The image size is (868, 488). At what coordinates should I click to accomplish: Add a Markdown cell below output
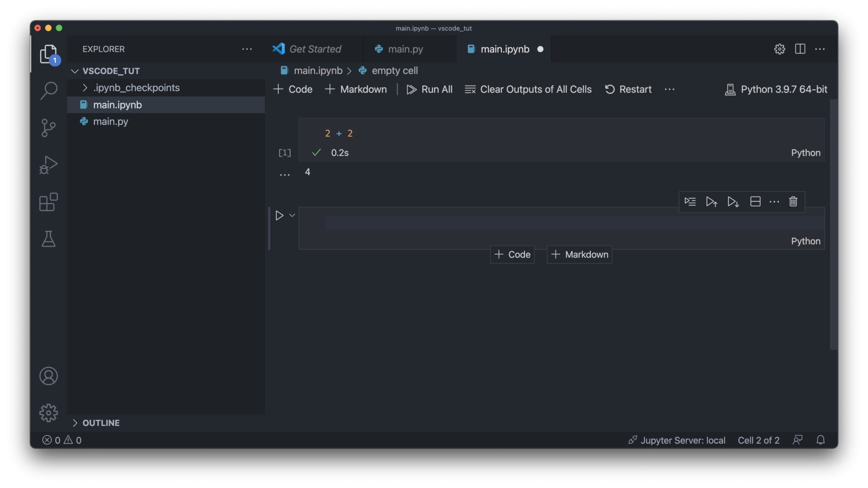pos(579,254)
